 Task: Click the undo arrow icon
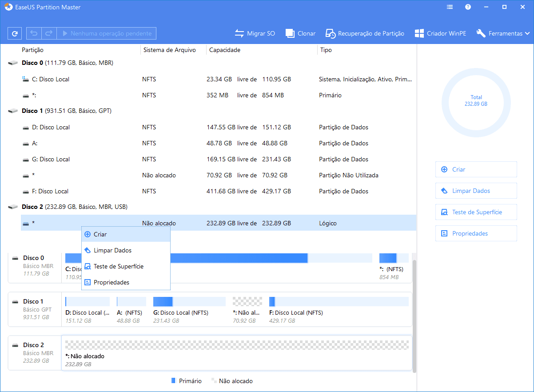[x=34, y=33]
